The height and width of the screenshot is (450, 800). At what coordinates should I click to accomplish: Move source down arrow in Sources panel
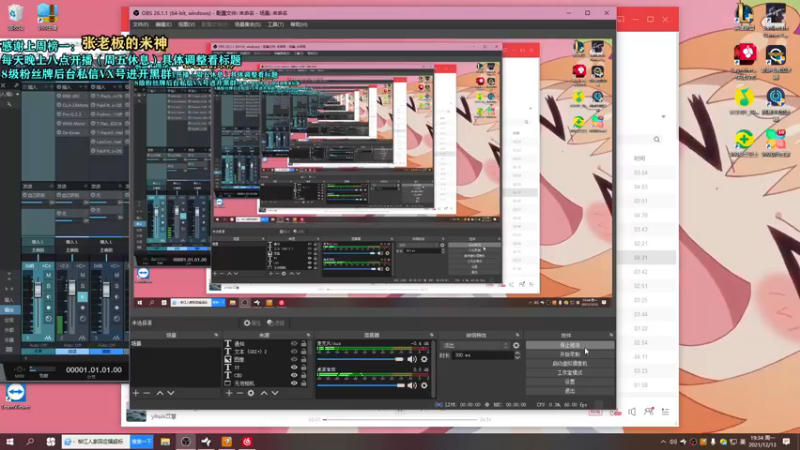pos(275,393)
